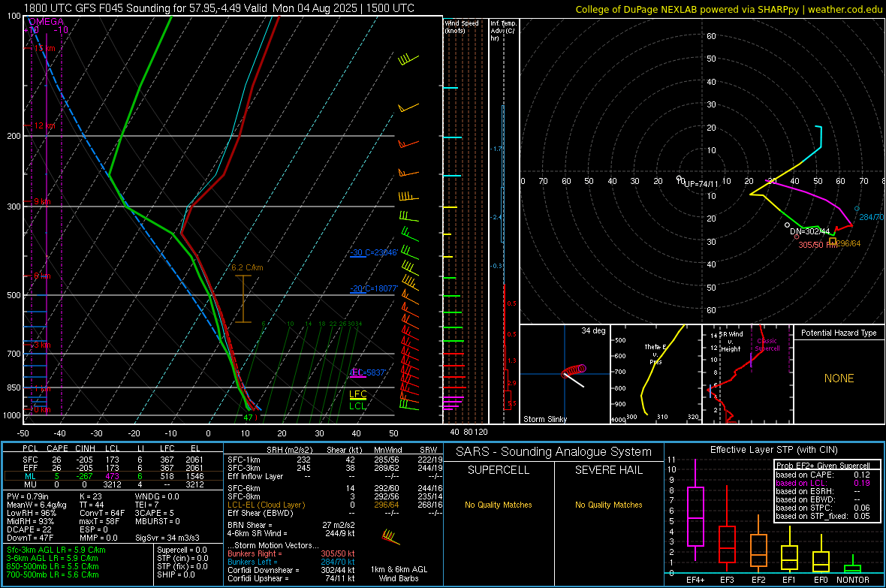
Task: Click the "EF2" axis label
Action: click(x=758, y=580)
